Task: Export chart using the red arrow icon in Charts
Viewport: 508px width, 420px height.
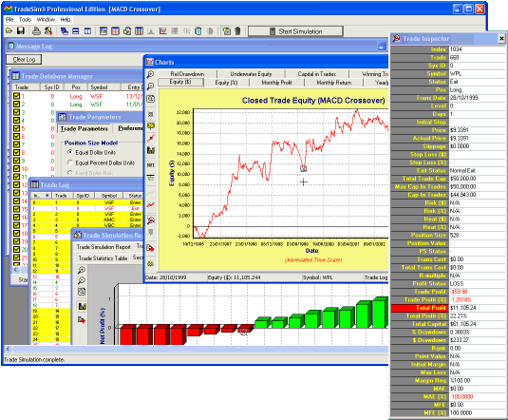Action: click(151, 248)
